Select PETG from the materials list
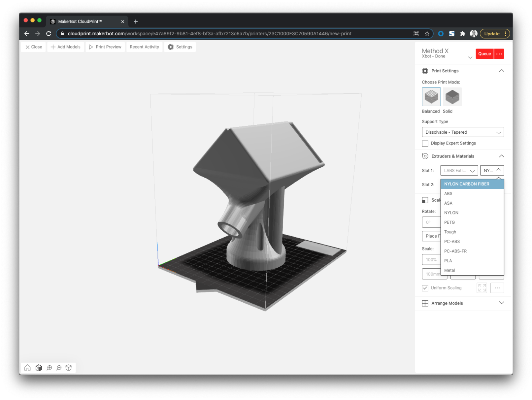 (x=449, y=222)
